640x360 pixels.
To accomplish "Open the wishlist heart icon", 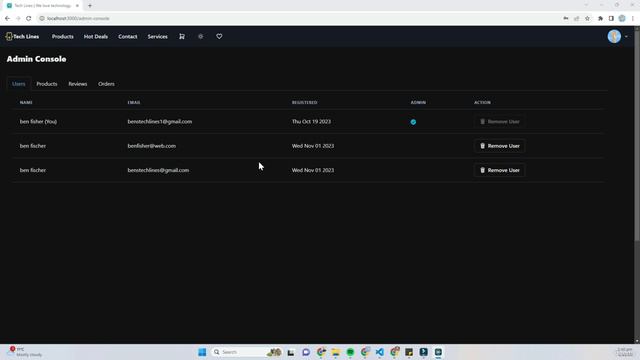I will point(219,36).
